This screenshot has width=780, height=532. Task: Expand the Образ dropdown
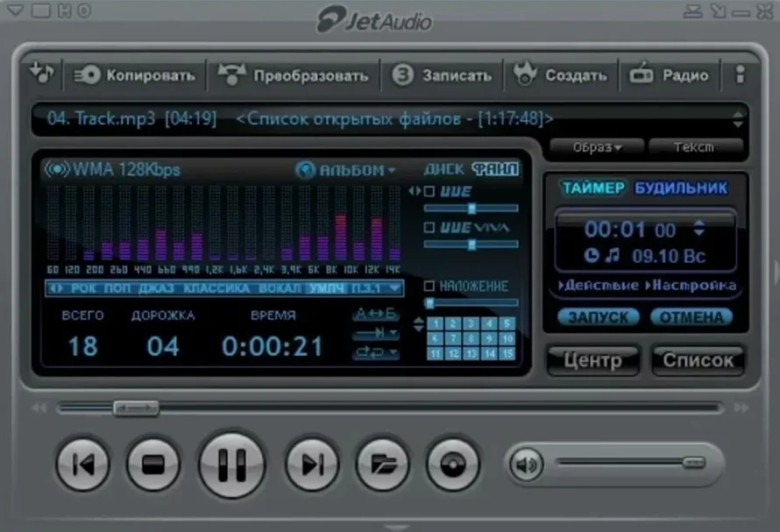pos(595,147)
